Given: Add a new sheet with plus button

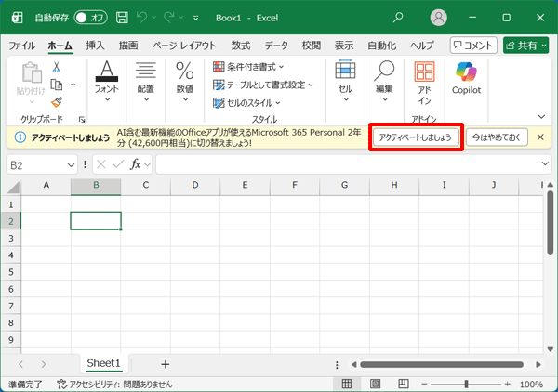Looking at the screenshot, I should tap(165, 364).
